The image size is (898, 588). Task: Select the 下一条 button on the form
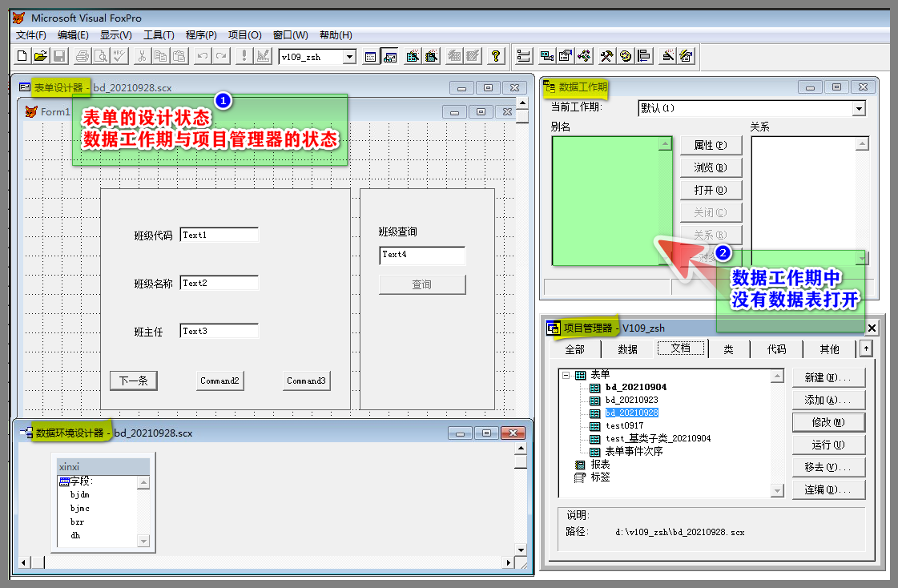coord(134,381)
